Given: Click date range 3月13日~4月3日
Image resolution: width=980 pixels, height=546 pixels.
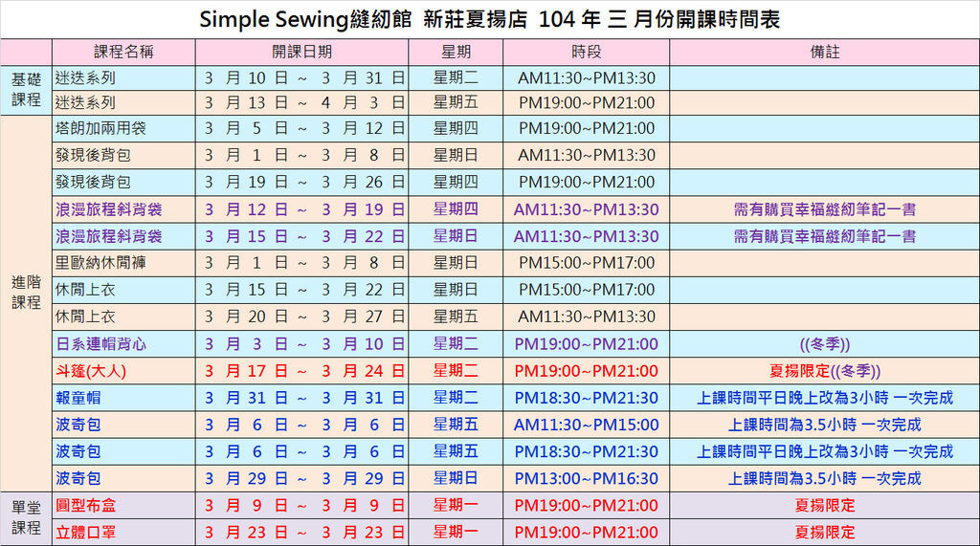Looking at the screenshot, I should [x=304, y=102].
